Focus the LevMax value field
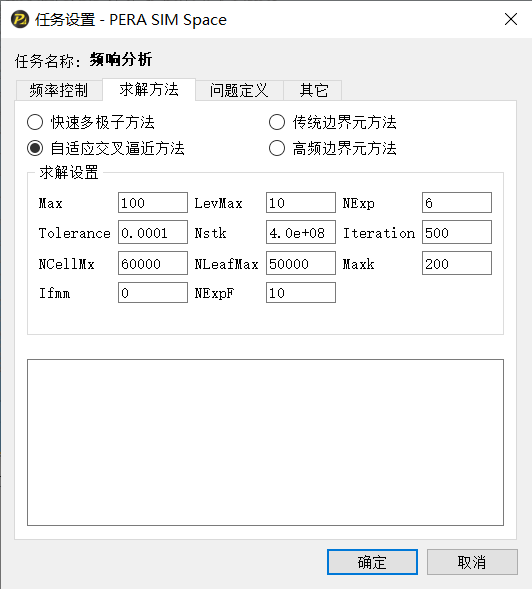This screenshot has height=589, width=532. pyautogui.click(x=301, y=203)
